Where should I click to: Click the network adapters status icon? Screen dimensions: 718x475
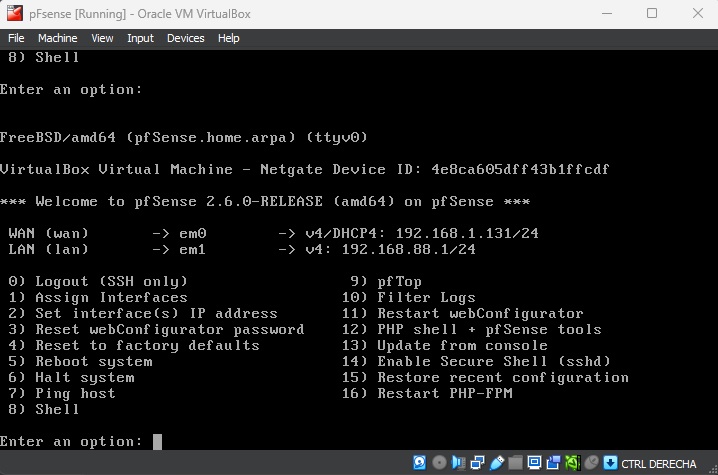click(x=478, y=463)
